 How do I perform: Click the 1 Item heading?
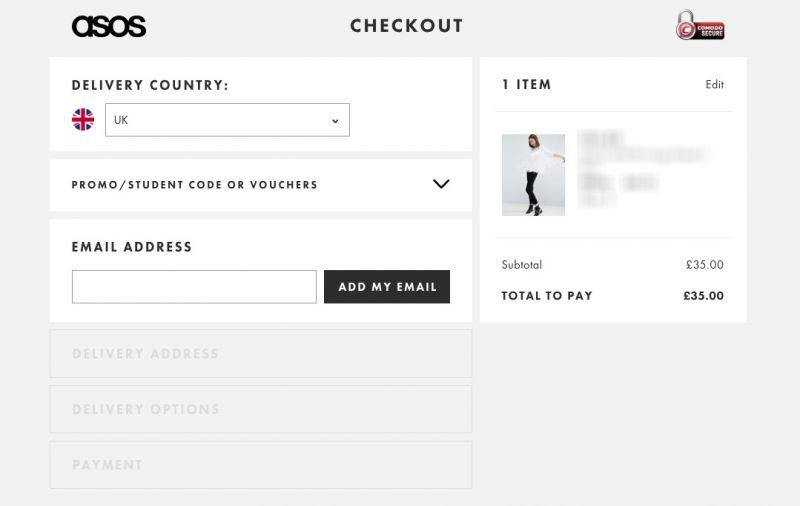pyautogui.click(x=527, y=84)
